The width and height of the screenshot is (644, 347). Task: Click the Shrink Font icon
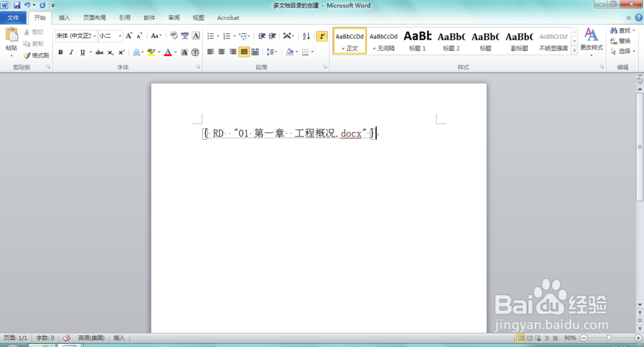[139, 36]
